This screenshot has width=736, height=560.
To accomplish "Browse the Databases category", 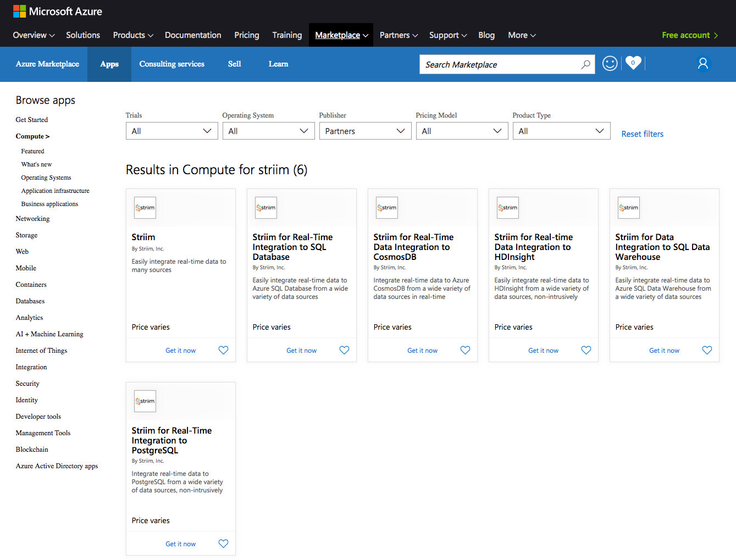I will coord(30,301).
